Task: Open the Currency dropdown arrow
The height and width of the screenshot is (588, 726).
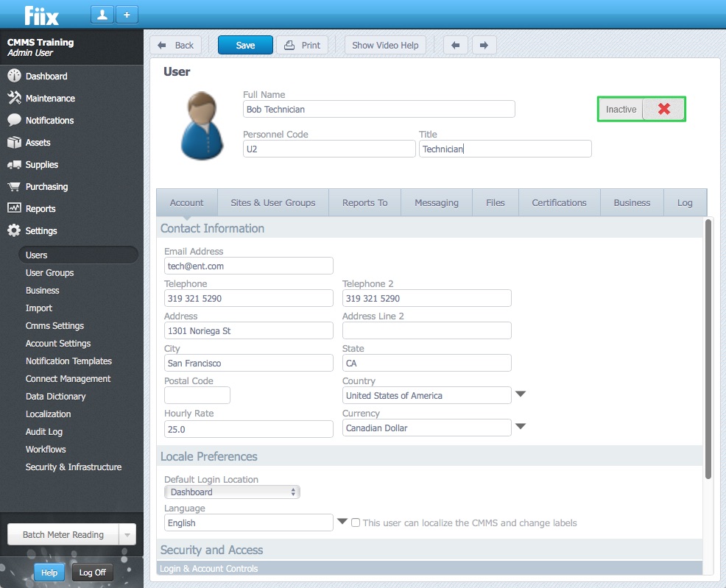Action: click(x=521, y=427)
